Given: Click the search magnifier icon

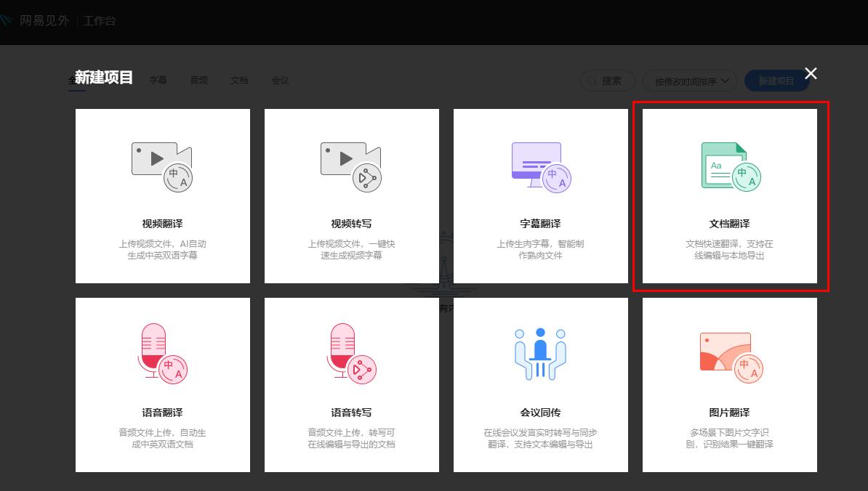Looking at the screenshot, I should (x=592, y=81).
